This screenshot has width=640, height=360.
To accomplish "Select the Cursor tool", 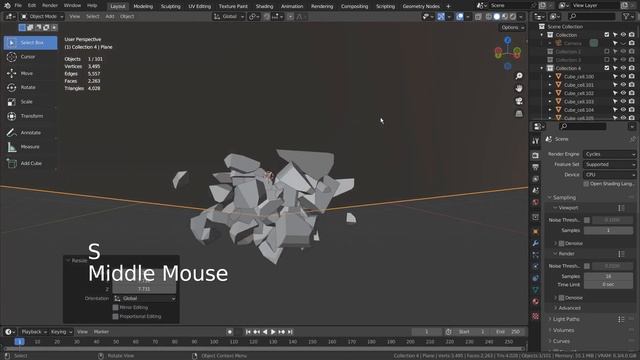I will [x=28, y=57].
